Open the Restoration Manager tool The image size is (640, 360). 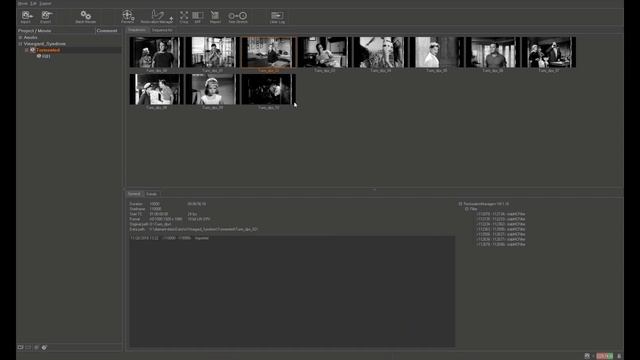[x=157, y=16]
